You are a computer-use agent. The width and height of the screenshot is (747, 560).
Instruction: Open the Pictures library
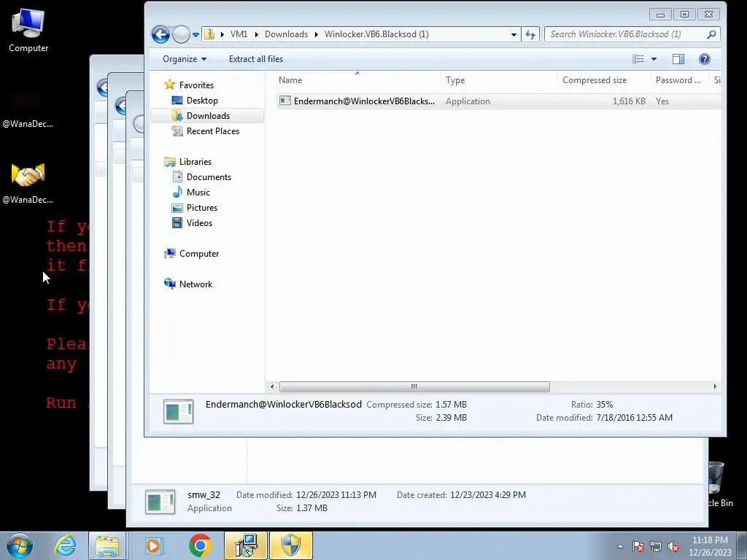pyautogui.click(x=201, y=208)
